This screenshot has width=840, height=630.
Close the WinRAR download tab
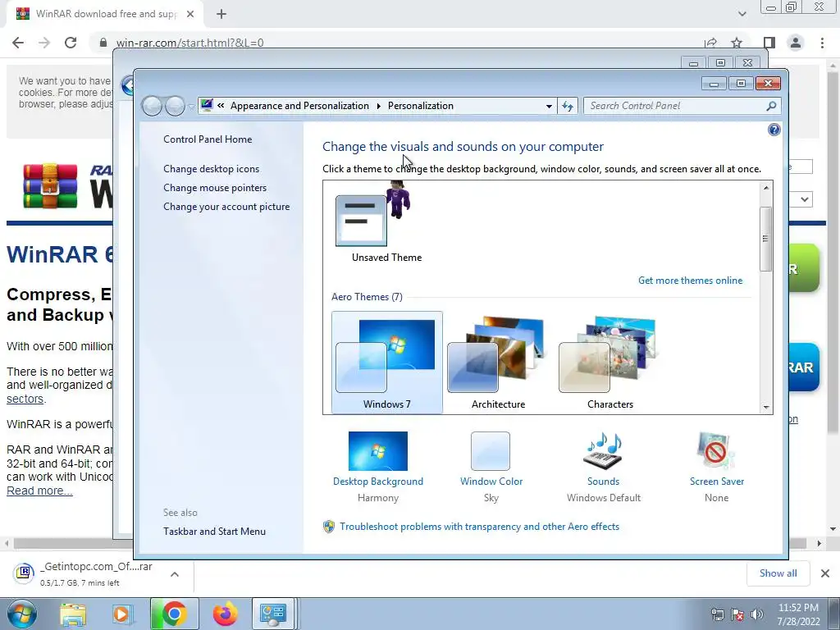pyautogui.click(x=190, y=14)
